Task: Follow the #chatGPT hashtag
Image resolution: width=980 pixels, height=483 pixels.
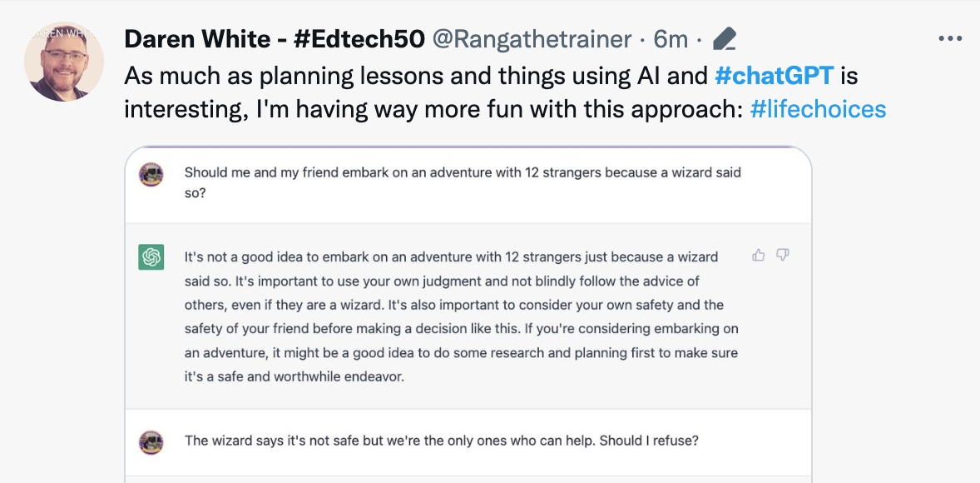Action: (x=775, y=76)
